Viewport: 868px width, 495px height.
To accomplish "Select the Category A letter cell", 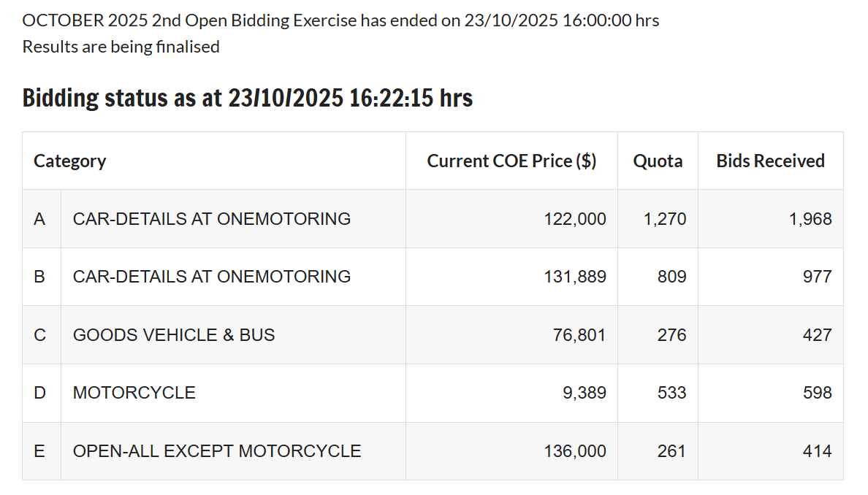I will tap(40, 218).
